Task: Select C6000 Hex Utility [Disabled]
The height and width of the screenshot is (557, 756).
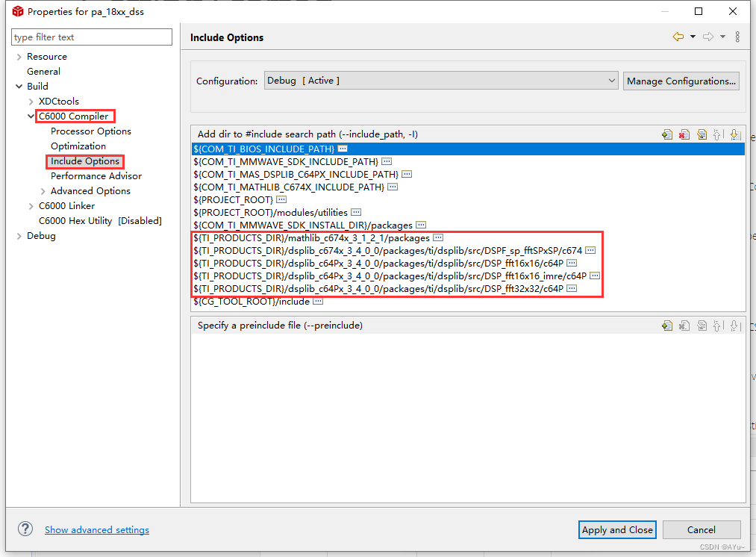Action: (x=100, y=221)
